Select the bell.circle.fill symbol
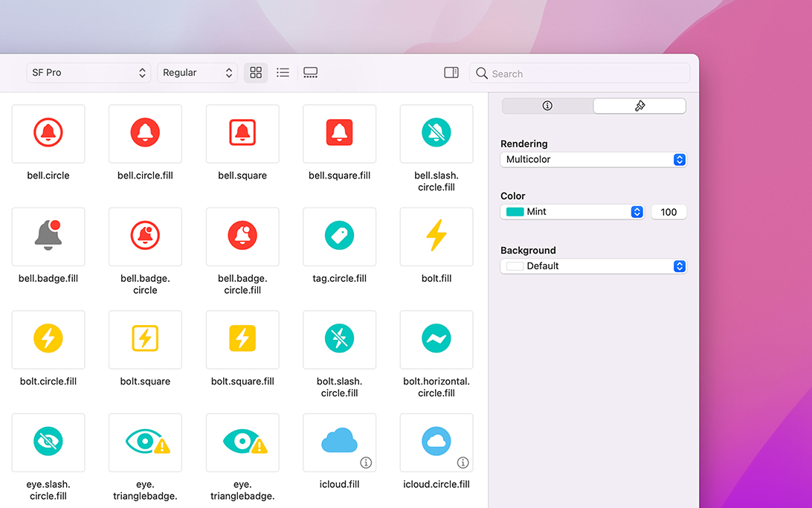The height and width of the screenshot is (508, 812). click(x=145, y=134)
